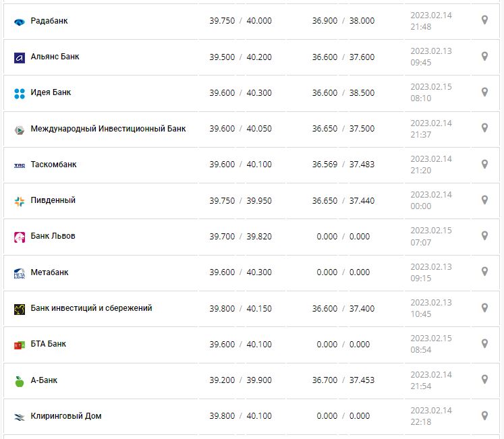Click the map pin icon for Радабанк

point(484,20)
